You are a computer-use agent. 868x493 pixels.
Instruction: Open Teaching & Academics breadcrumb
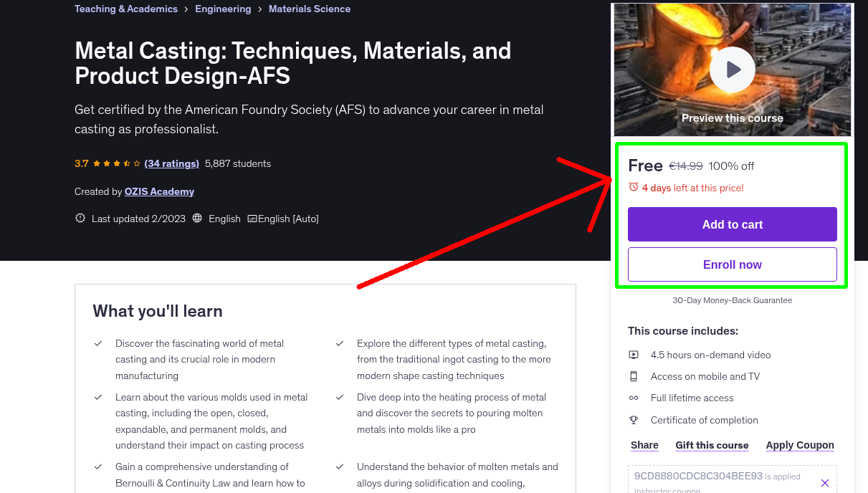125,9
